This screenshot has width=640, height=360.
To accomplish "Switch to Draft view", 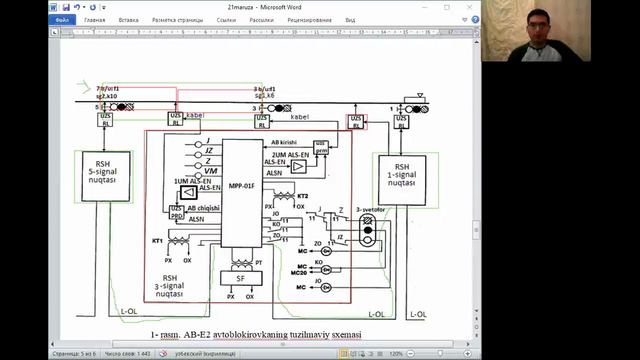I will coord(380,354).
